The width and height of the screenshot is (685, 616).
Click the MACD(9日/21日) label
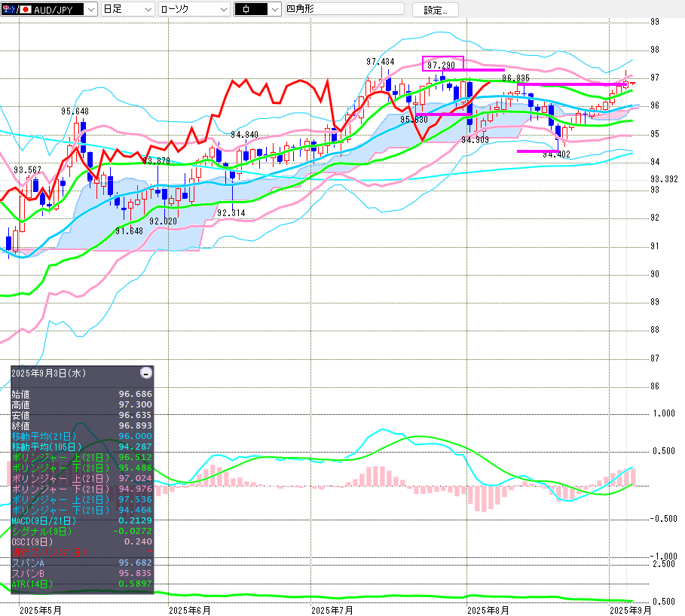tap(44, 520)
